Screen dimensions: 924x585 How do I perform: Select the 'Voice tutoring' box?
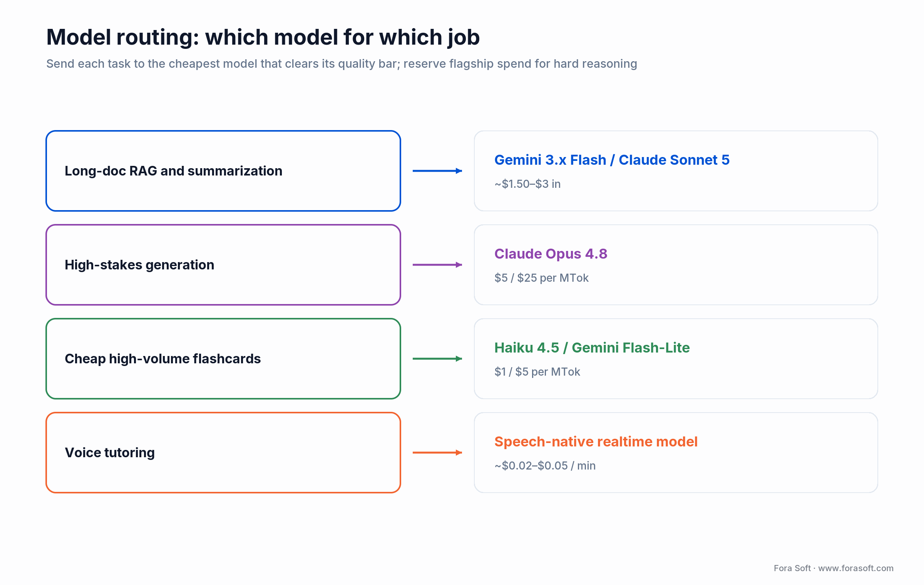tap(223, 453)
